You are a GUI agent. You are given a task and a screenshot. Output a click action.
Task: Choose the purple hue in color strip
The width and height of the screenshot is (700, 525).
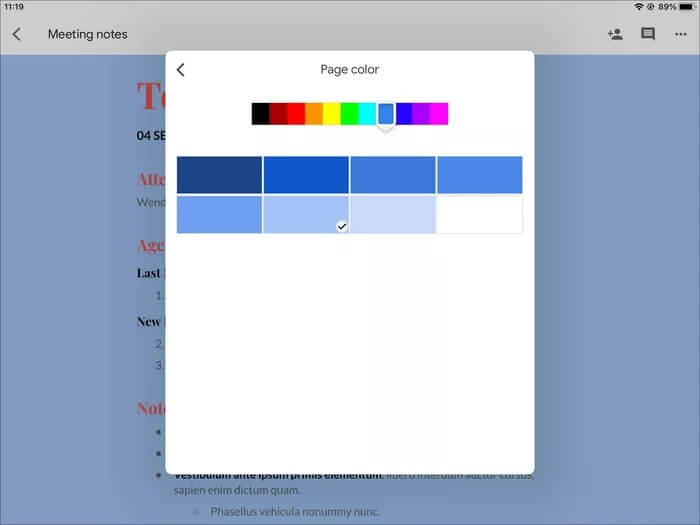[x=421, y=114]
